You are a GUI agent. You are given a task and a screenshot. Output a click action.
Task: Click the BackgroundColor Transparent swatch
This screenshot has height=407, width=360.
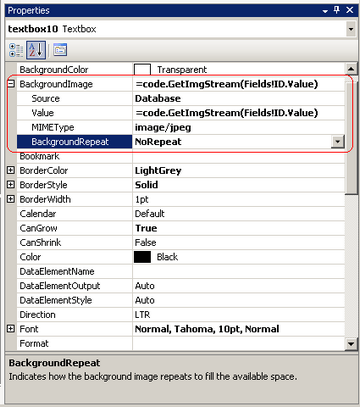(x=142, y=70)
